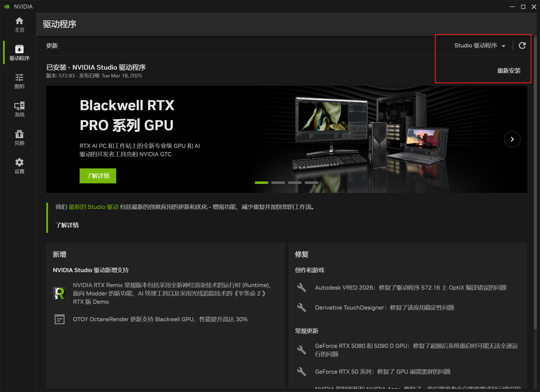Advance banner with the right chevron arrow

pyautogui.click(x=512, y=139)
